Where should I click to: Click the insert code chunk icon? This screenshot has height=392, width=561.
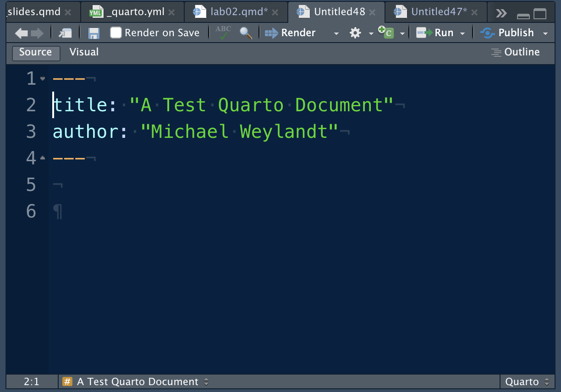pyautogui.click(x=386, y=33)
